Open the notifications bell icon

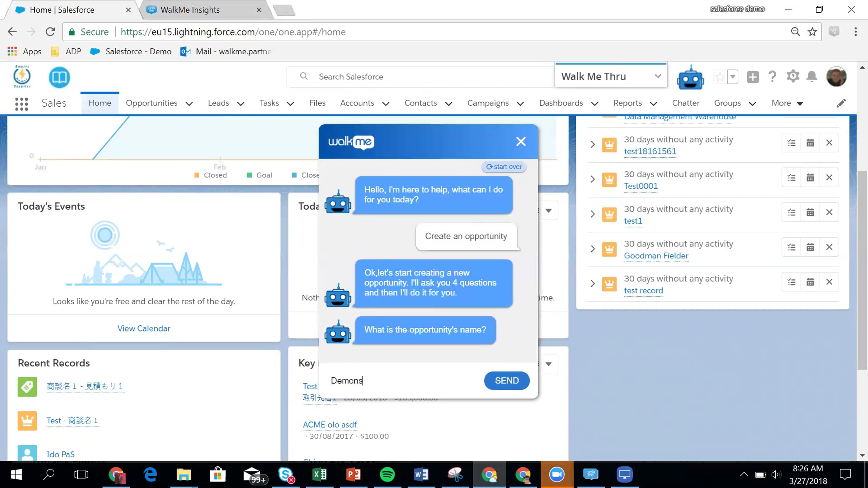[812, 77]
